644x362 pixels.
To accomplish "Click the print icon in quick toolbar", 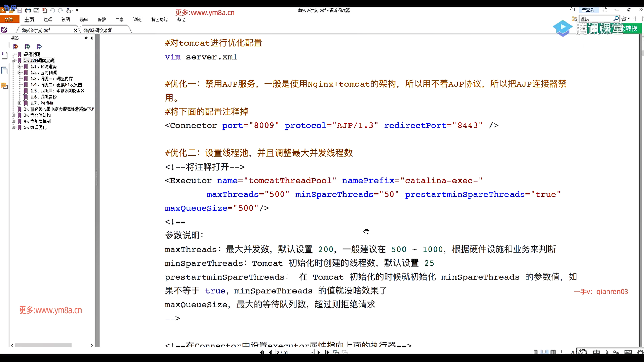I will coord(28,11).
